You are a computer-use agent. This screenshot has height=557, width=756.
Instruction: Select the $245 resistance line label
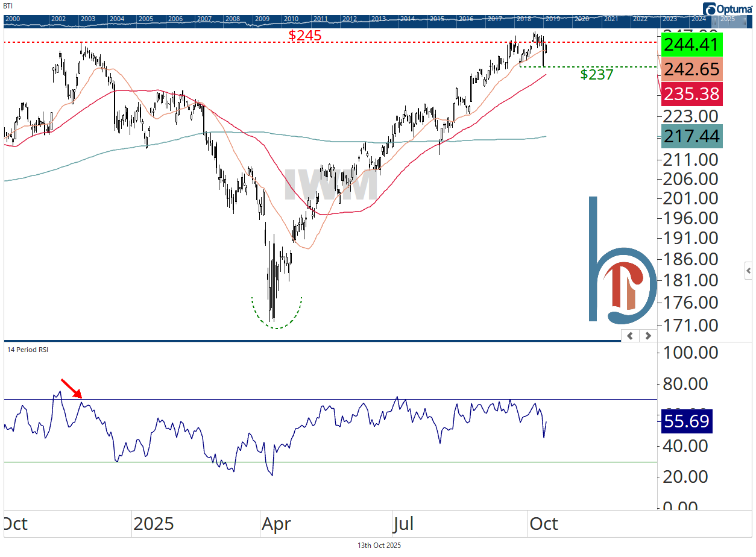pos(304,36)
